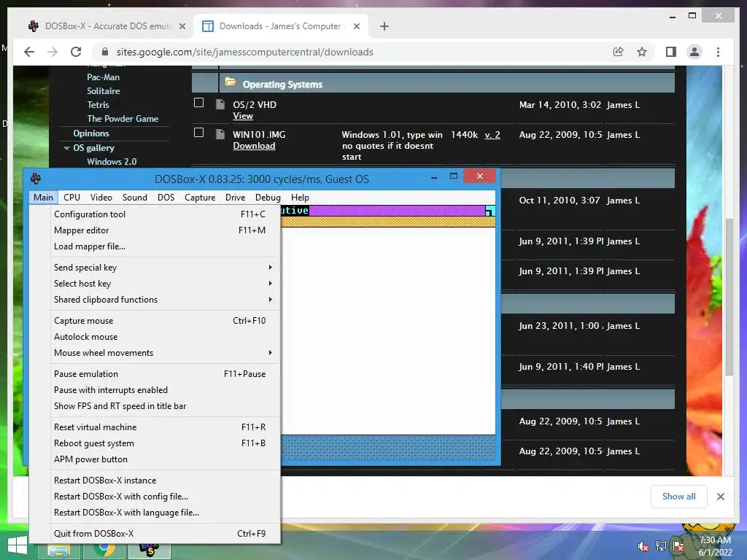
Task: Expand Mouse wheel movements submenu
Action: pyautogui.click(x=166, y=353)
